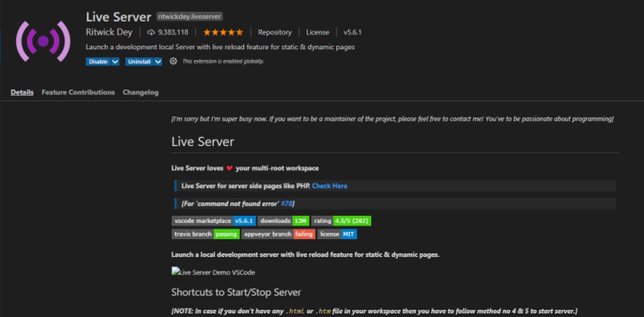This screenshot has height=317, width=644.
Task: Click the Live Server readme heading
Action: pos(203,141)
